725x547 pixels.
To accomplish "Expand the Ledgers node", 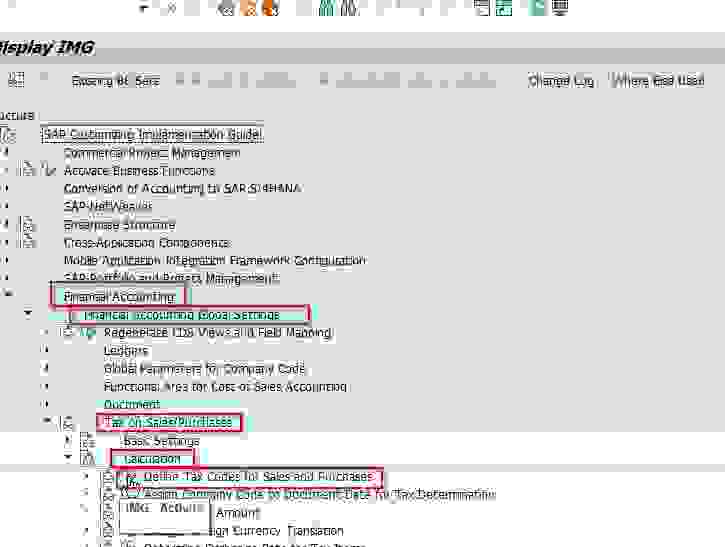I will [45, 350].
